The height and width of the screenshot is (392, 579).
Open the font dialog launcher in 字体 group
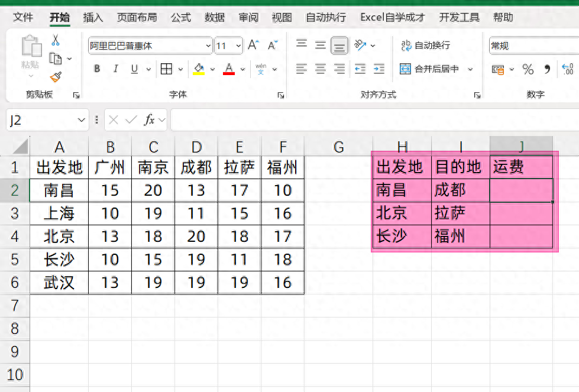[x=281, y=95]
